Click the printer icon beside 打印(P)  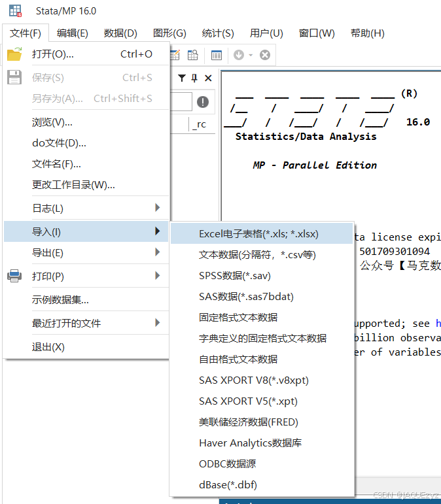14,276
